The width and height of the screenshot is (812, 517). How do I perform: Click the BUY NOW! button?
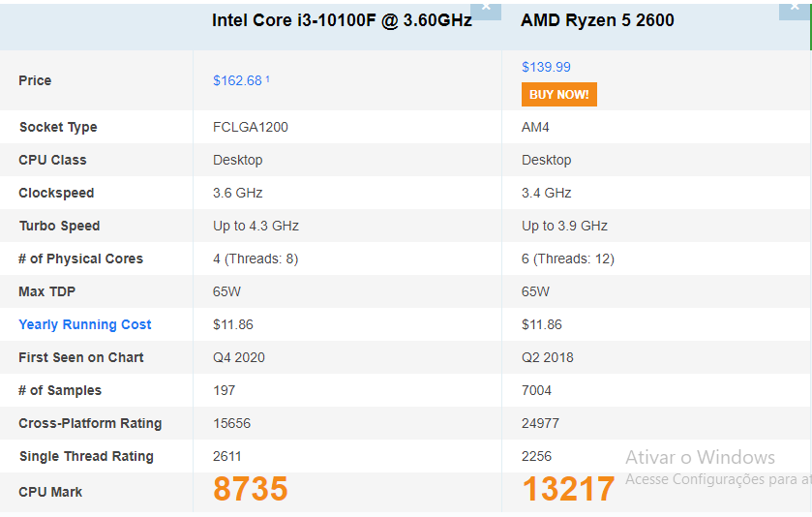[x=559, y=94]
